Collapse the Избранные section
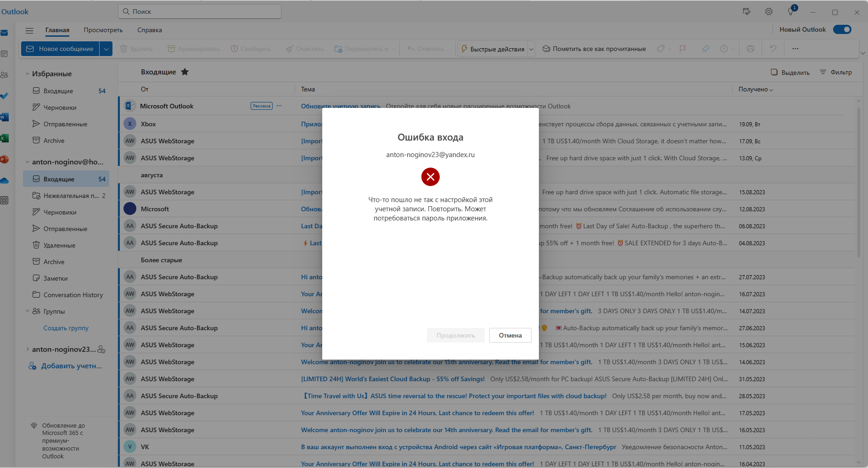Viewport: 868px width, 468px height. (28, 73)
